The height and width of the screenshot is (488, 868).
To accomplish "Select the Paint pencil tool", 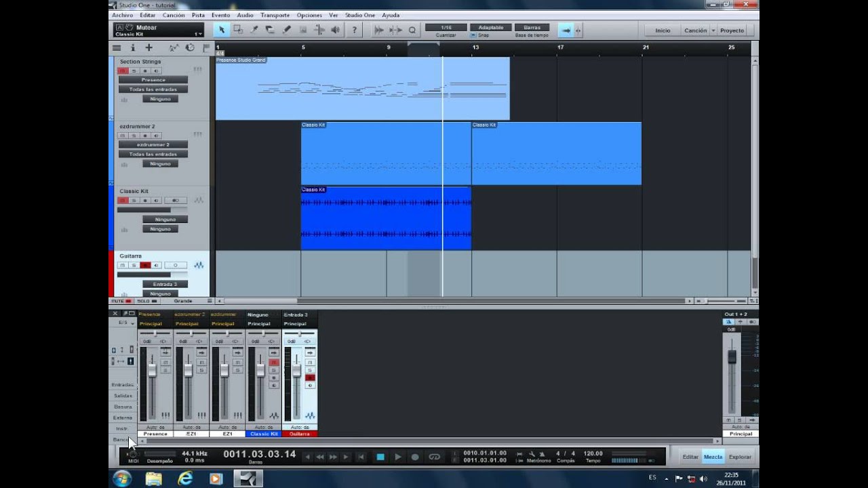I will point(286,30).
